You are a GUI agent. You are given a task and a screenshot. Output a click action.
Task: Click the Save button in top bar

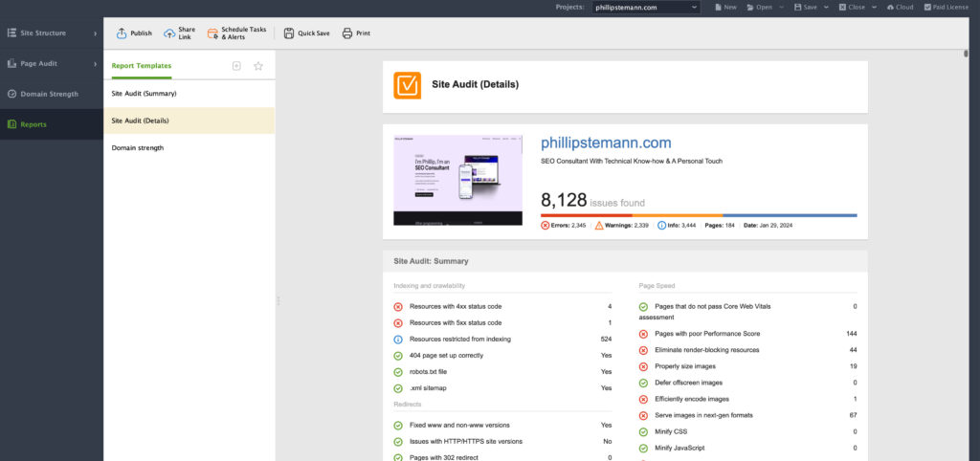click(806, 8)
